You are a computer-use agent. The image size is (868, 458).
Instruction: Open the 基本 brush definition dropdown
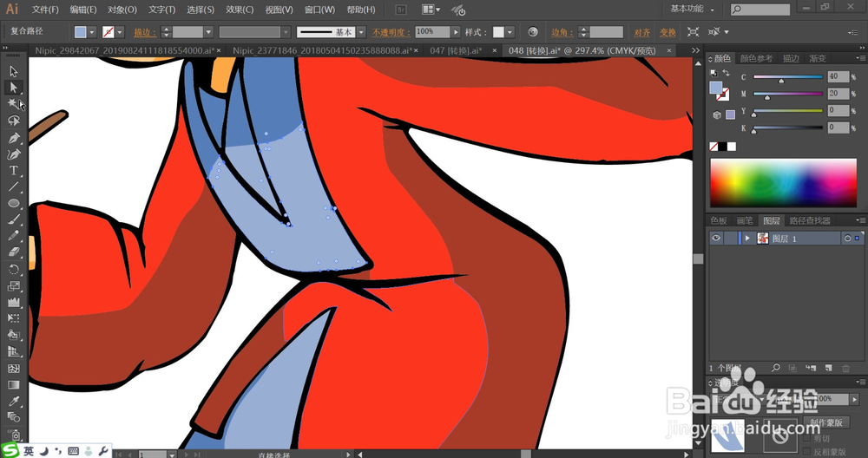coord(361,32)
